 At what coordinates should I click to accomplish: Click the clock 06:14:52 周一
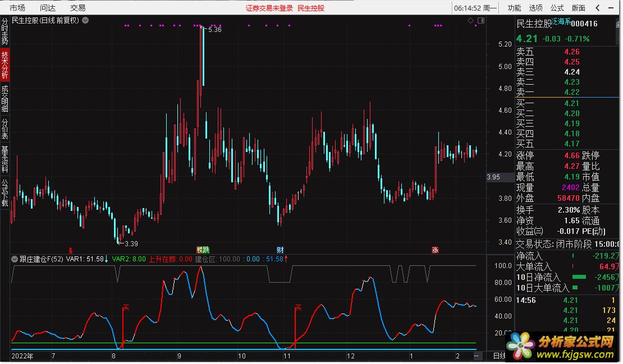point(475,8)
